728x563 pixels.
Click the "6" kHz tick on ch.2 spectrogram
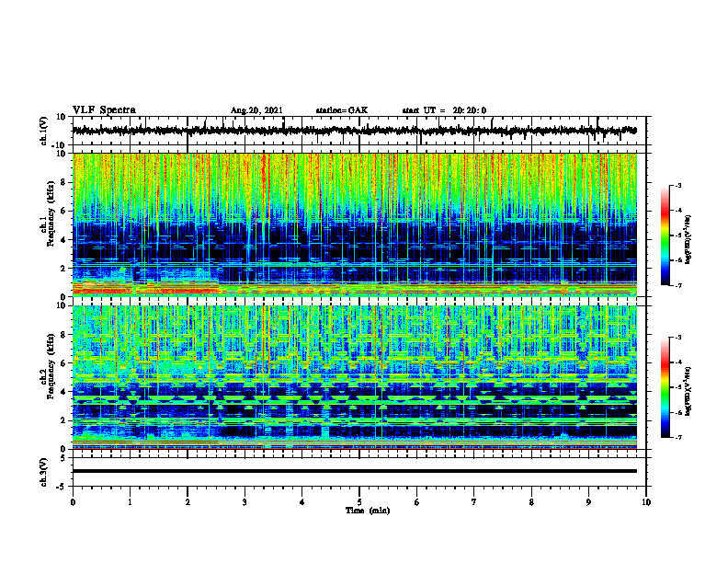tap(64, 363)
